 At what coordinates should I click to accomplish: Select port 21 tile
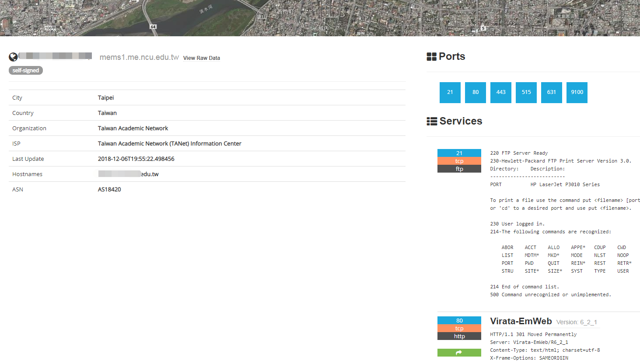pyautogui.click(x=450, y=92)
